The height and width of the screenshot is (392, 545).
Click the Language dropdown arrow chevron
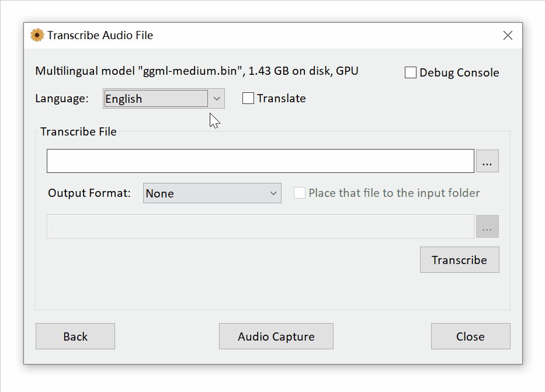point(217,99)
